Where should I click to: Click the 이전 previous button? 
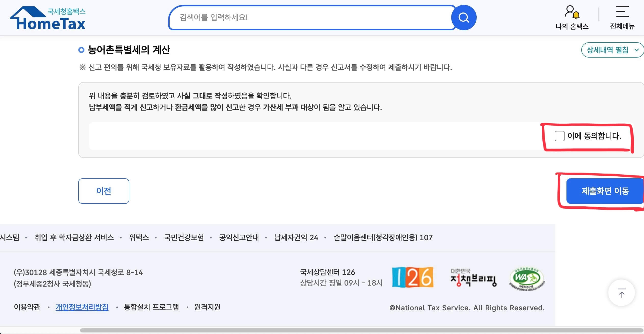coord(104,191)
